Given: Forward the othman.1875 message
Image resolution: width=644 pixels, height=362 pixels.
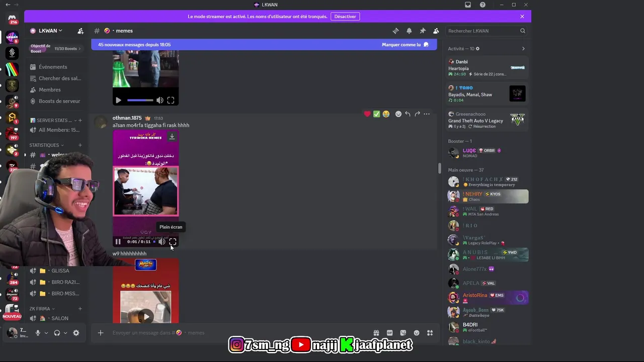Looking at the screenshot, I should [417, 114].
